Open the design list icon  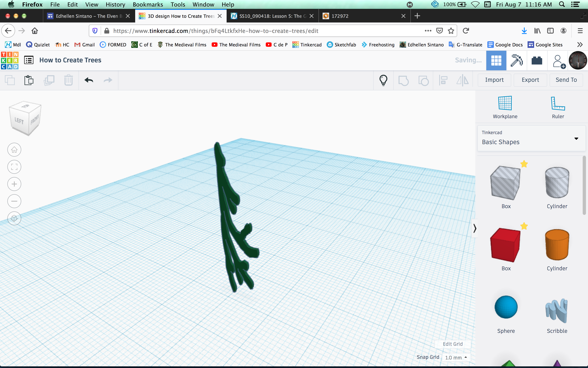29,60
